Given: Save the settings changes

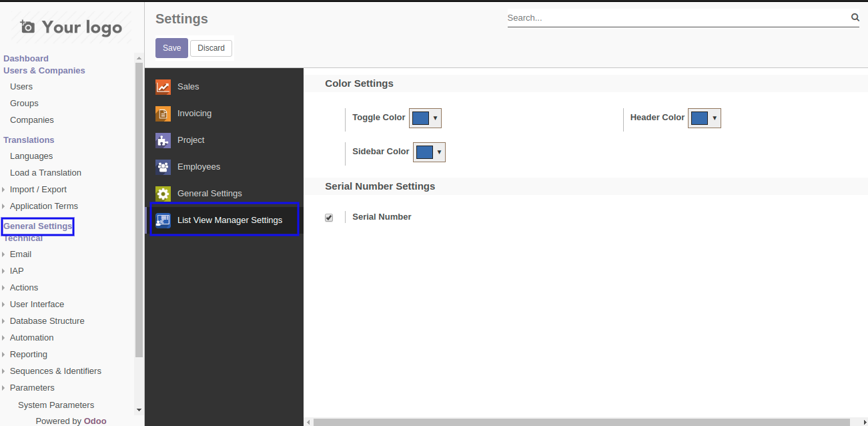Looking at the screenshot, I should (171, 48).
